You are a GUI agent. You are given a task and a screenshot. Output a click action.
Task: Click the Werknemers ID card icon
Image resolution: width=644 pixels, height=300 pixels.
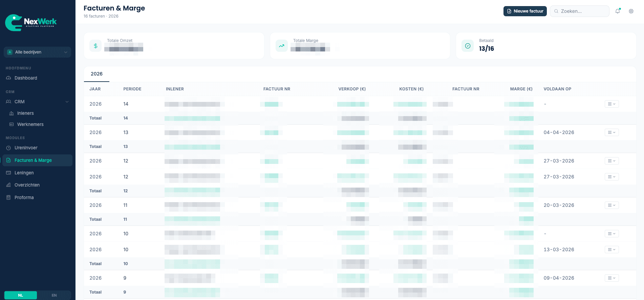pyautogui.click(x=12, y=124)
